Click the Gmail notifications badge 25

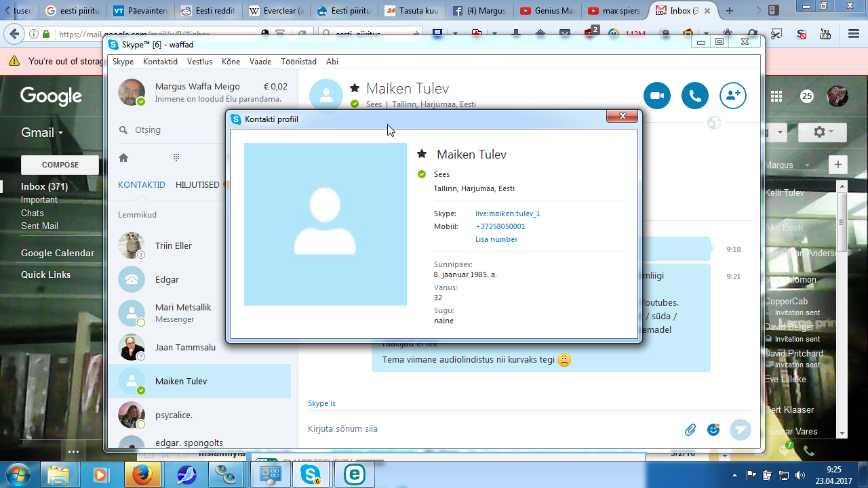[x=807, y=96]
